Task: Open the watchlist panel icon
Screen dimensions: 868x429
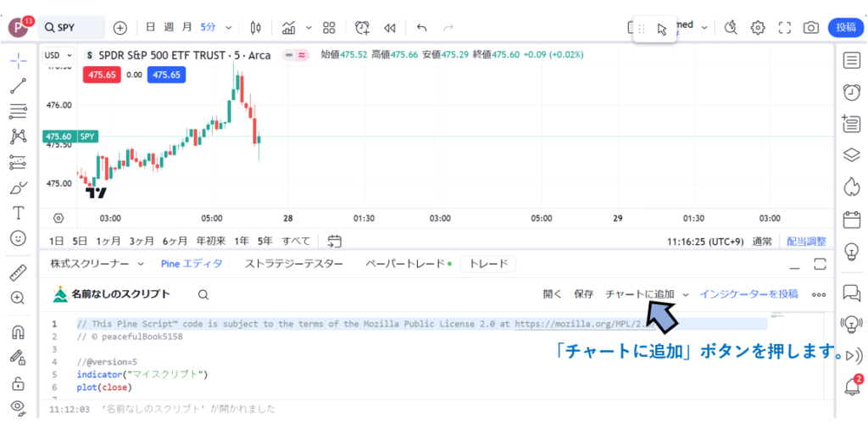Action: [x=852, y=60]
